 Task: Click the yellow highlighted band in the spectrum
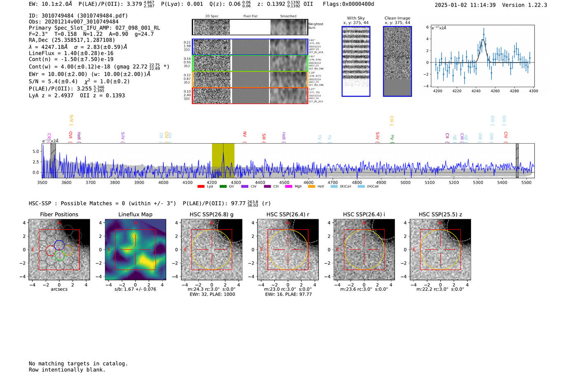click(x=223, y=160)
